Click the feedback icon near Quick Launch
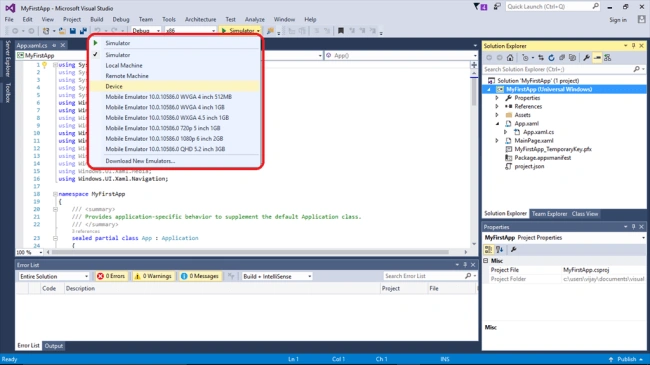The image size is (650, 365). [497, 7]
